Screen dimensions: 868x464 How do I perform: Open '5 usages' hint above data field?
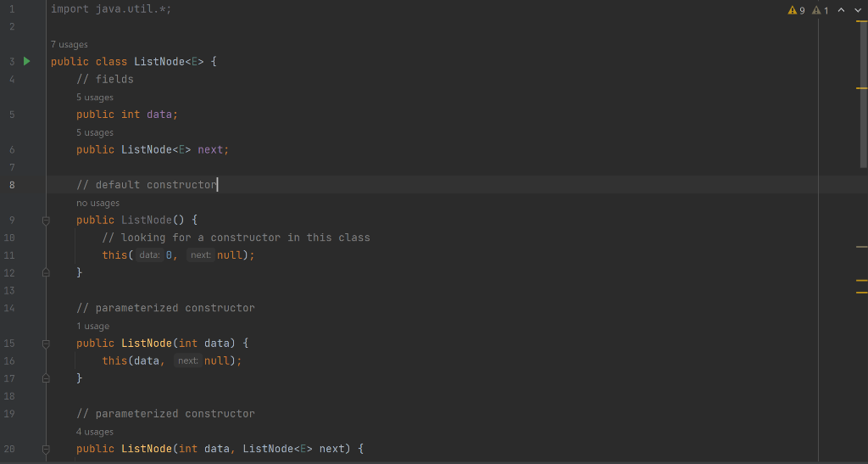95,98
